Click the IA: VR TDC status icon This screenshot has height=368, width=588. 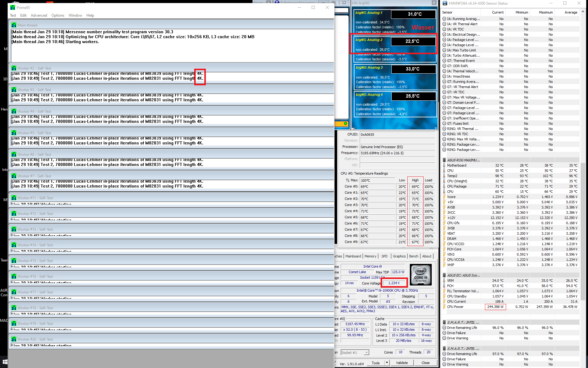pyautogui.click(x=444, y=29)
